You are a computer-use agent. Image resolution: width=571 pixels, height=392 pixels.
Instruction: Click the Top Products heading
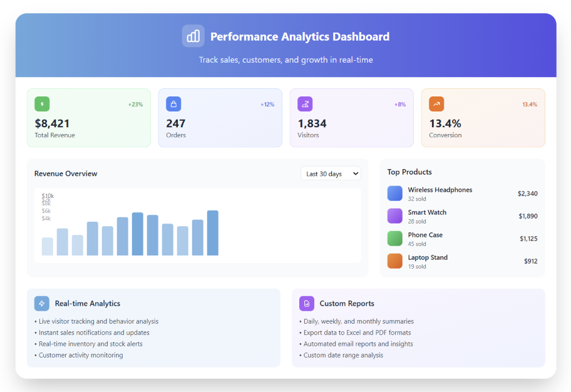click(409, 172)
